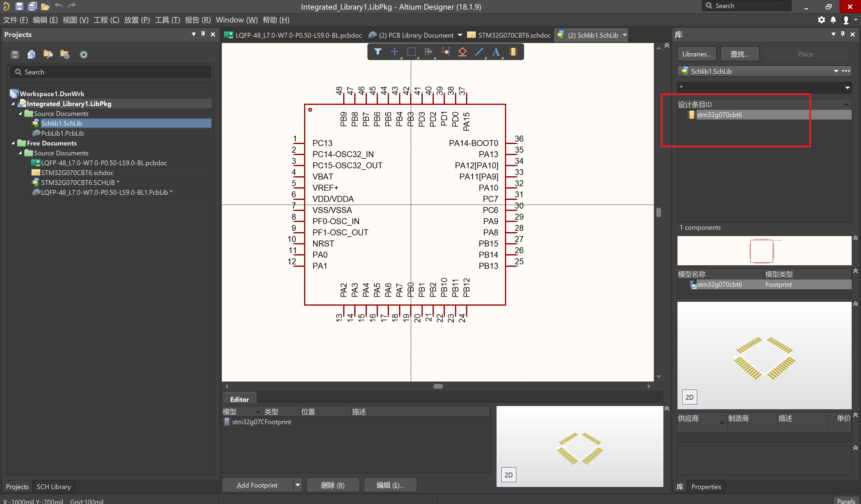Switch to the STM32G070CBT6.schdoc tab
Viewport: 861px width, 504px height.
pos(509,35)
